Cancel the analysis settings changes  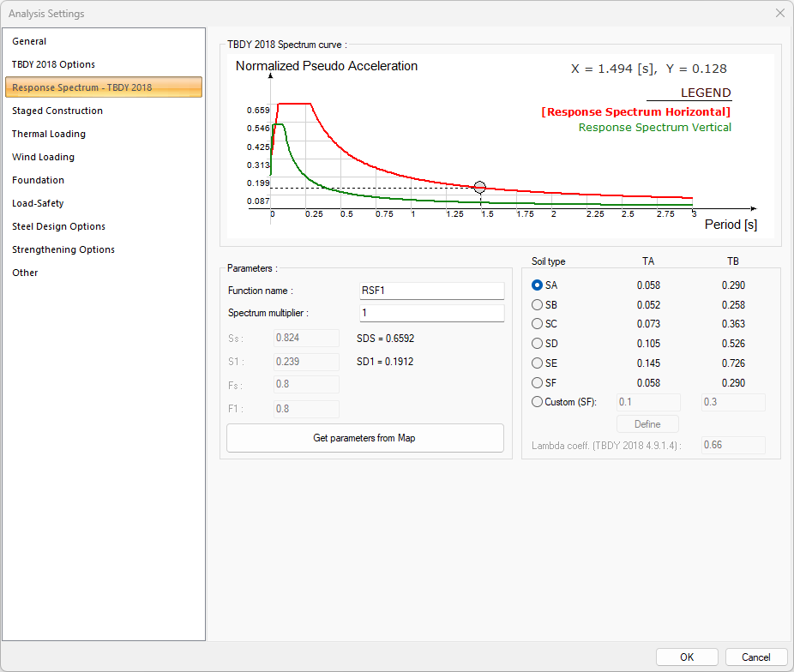(755, 657)
